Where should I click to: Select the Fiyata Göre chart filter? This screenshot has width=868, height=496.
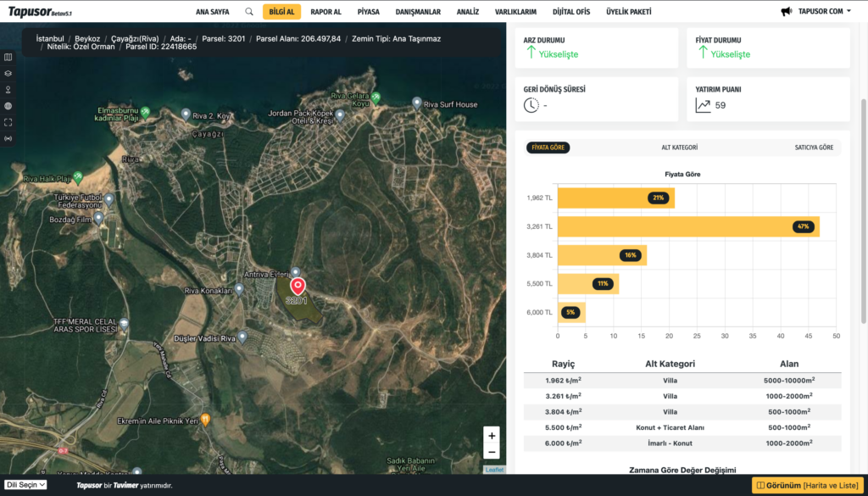548,148
